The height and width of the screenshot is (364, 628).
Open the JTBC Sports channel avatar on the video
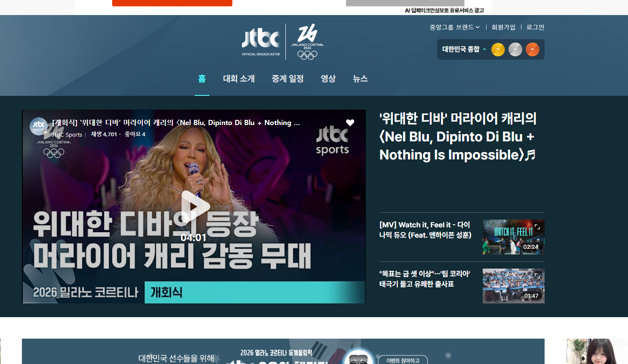point(39,126)
